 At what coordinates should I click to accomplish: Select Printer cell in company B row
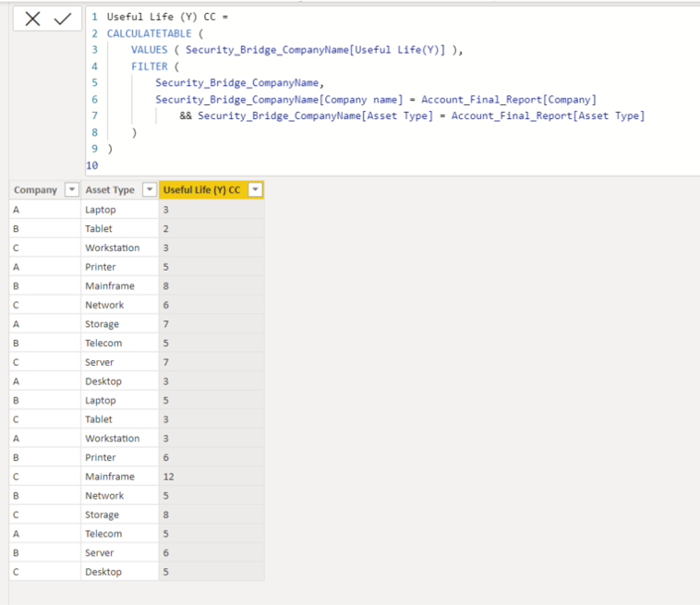pyautogui.click(x=120, y=457)
